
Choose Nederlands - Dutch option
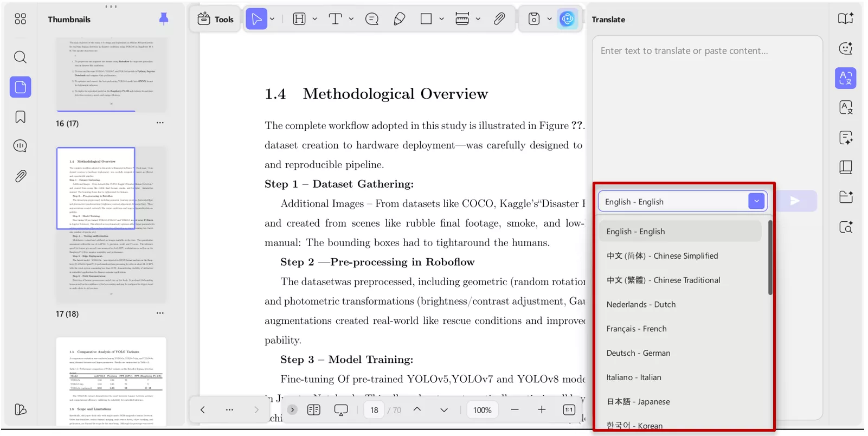[680, 304]
